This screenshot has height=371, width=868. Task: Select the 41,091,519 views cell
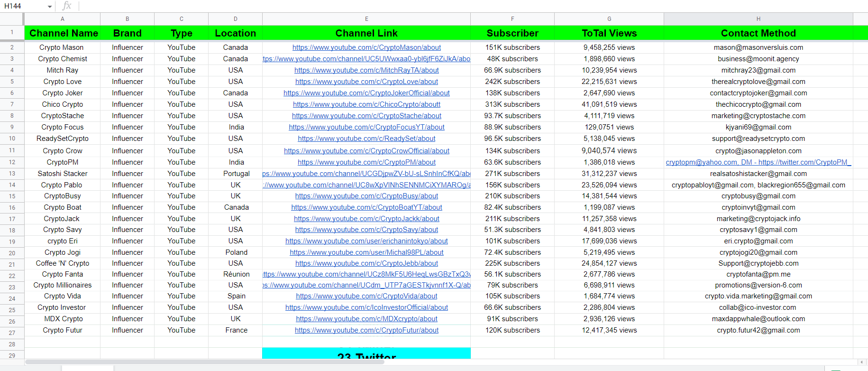[x=609, y=104]
